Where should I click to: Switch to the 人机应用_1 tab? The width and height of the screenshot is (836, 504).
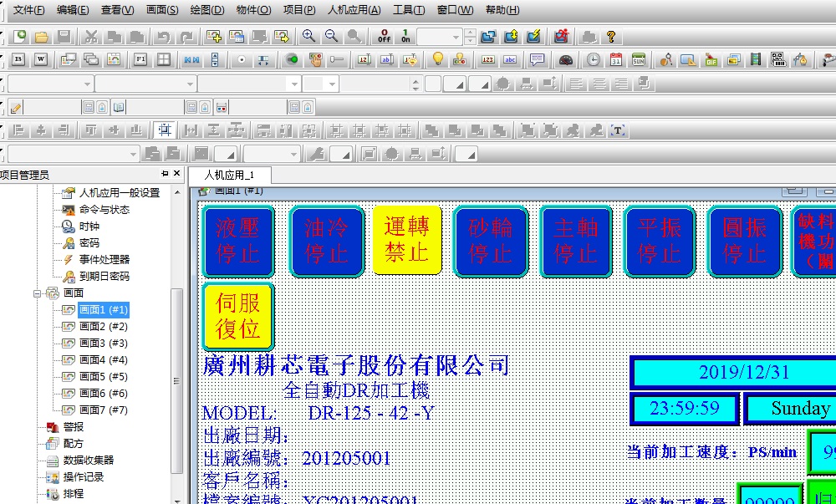tap(228, 175)
